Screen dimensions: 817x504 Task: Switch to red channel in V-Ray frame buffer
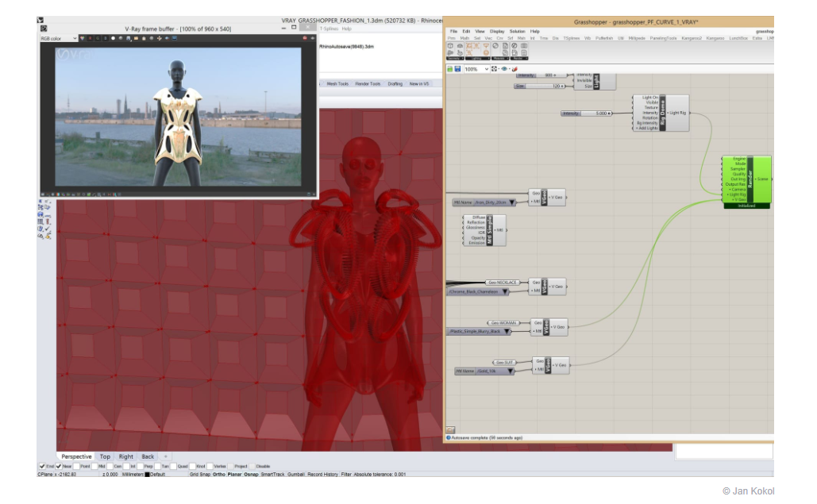(91, 38)
